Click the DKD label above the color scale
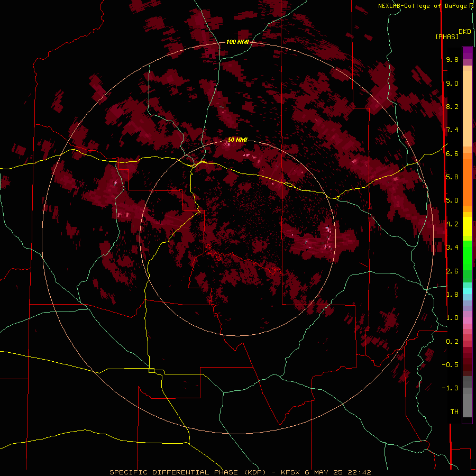Viewport: 476px width, 476px height. point(465,32)
